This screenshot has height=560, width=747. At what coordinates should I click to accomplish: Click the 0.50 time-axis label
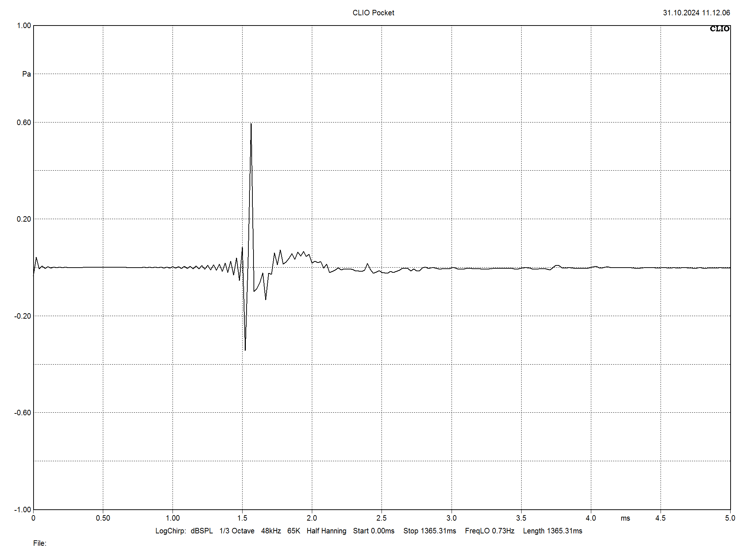point(103,518)
